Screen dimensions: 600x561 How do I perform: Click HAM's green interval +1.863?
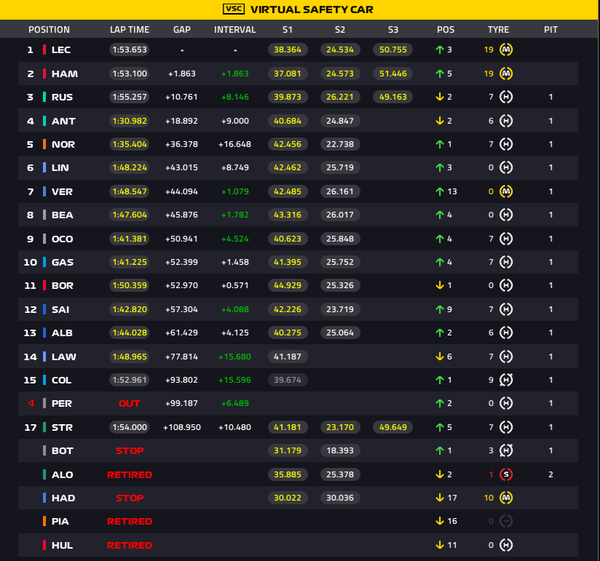(x=235, y=73)
